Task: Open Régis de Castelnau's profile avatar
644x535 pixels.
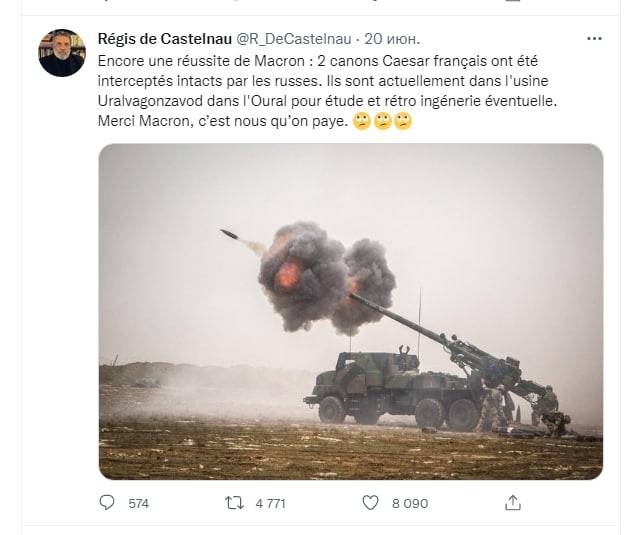Action: (x=62, y=53)
